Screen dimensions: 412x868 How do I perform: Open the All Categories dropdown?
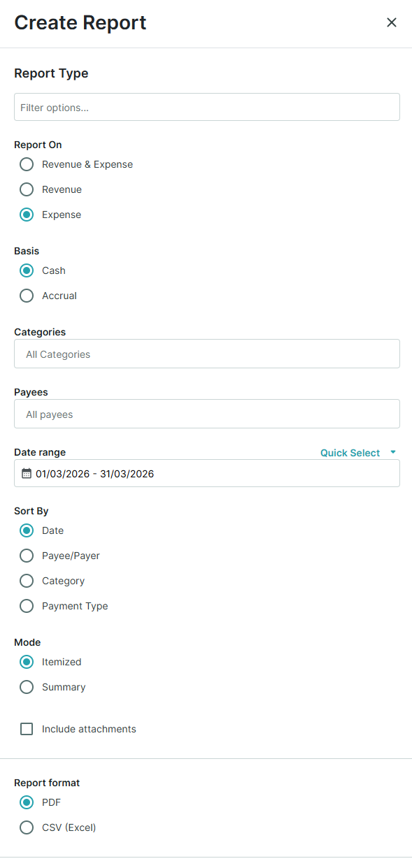pyautogui.click(x=206, y=354)
